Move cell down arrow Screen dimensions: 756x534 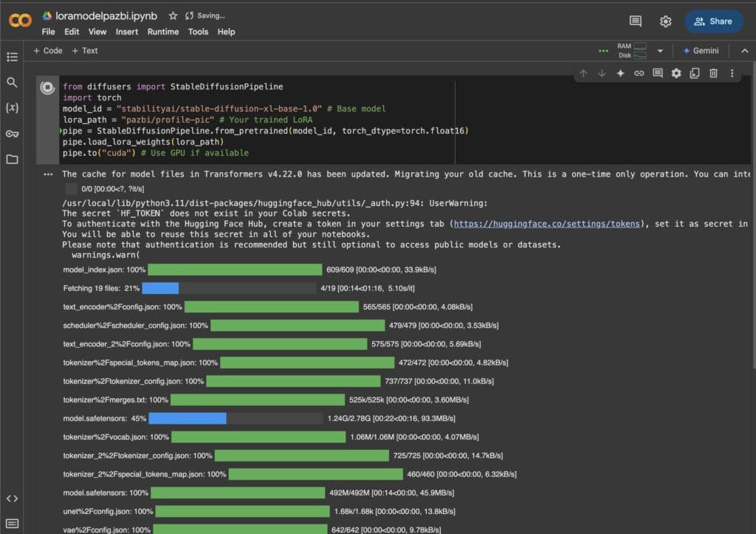pos(602,73)
